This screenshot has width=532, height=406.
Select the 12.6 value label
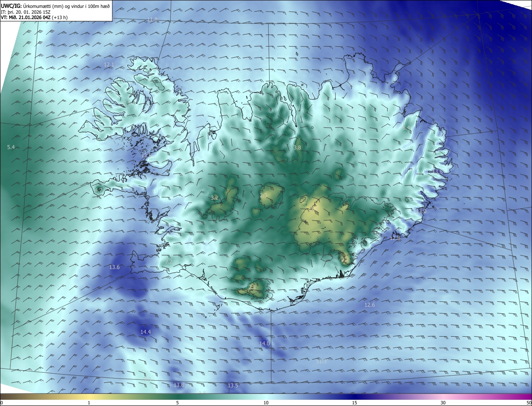(369, 305)
